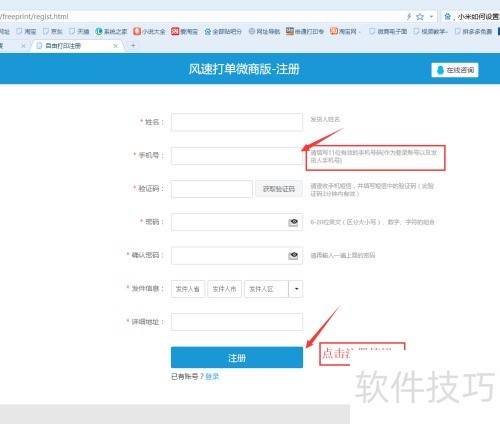Click the 登录 link below register button
This screenshot has height=424, width=500.
(x=212, y=376)
